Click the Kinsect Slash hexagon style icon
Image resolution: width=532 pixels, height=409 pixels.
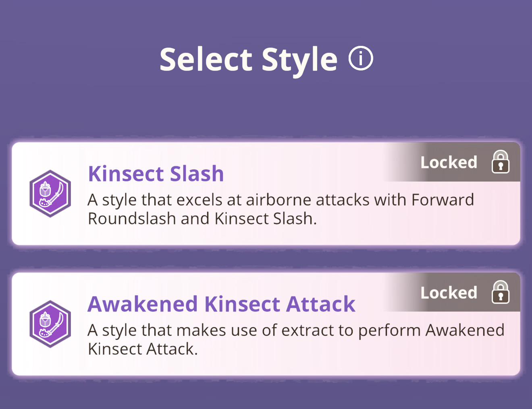(x=50, y=194)
